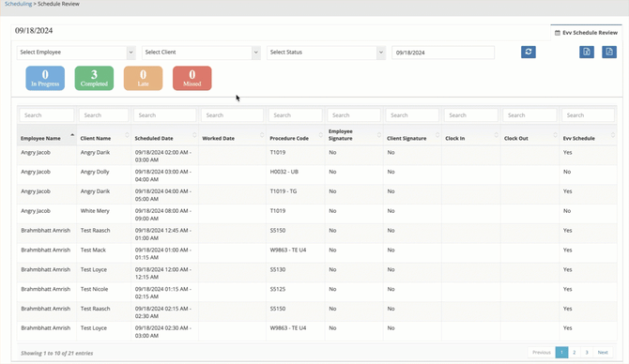The height and width of the screenshot is (364, 629).
Task: Click procedure code S5130
Action: [278, 270]
